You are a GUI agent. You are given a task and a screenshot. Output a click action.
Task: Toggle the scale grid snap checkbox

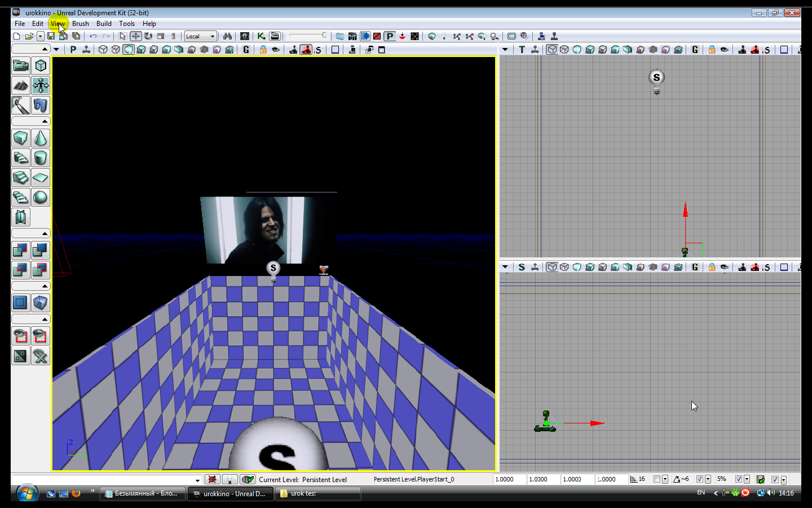click(739, 479)
